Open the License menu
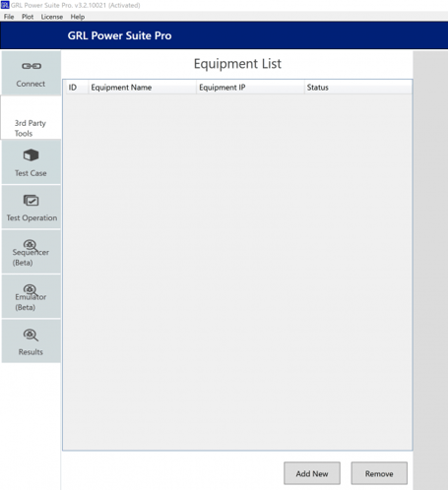The width and height of the screenshot is (448, 490). pyautogui.click(x=52, y=17)
